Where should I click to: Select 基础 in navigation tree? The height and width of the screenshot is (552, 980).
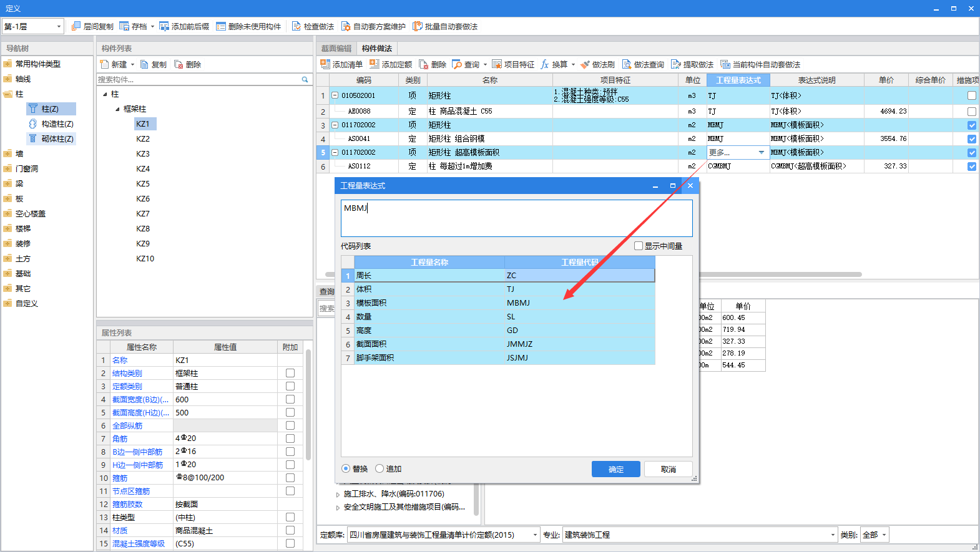23,273
